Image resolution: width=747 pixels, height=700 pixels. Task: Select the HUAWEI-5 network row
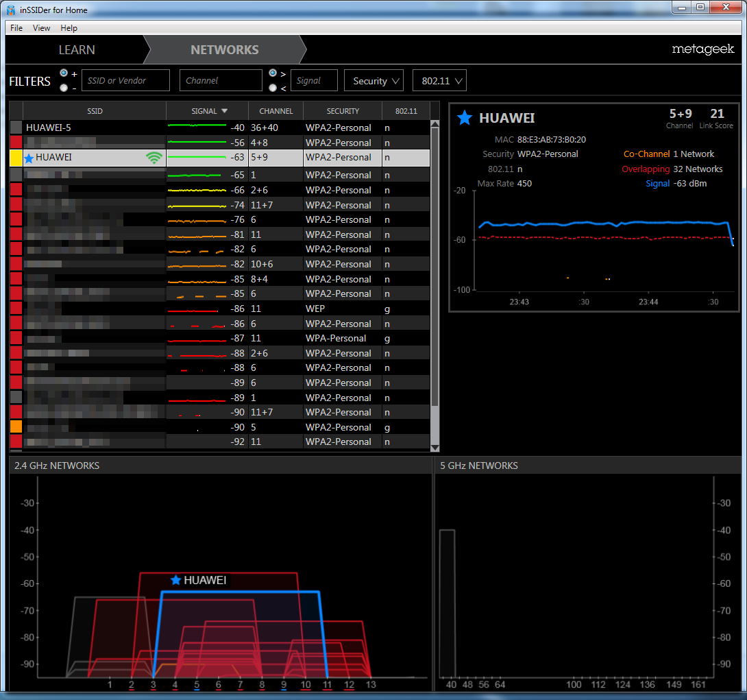click(x=219, y=128)
